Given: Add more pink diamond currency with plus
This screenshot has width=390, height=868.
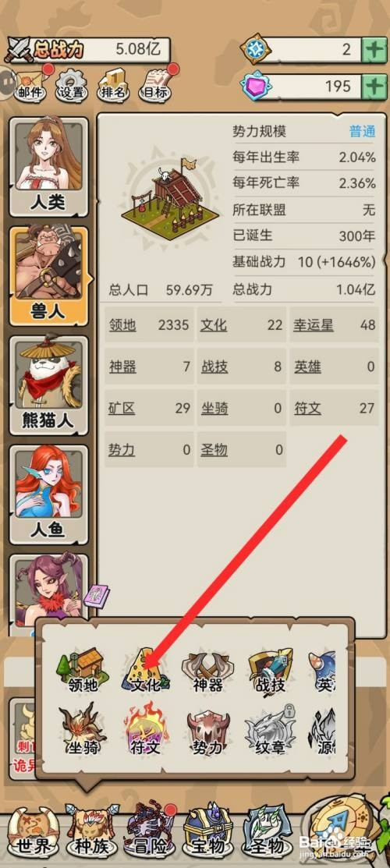Looking at the screenshot, I should point(374,87).
